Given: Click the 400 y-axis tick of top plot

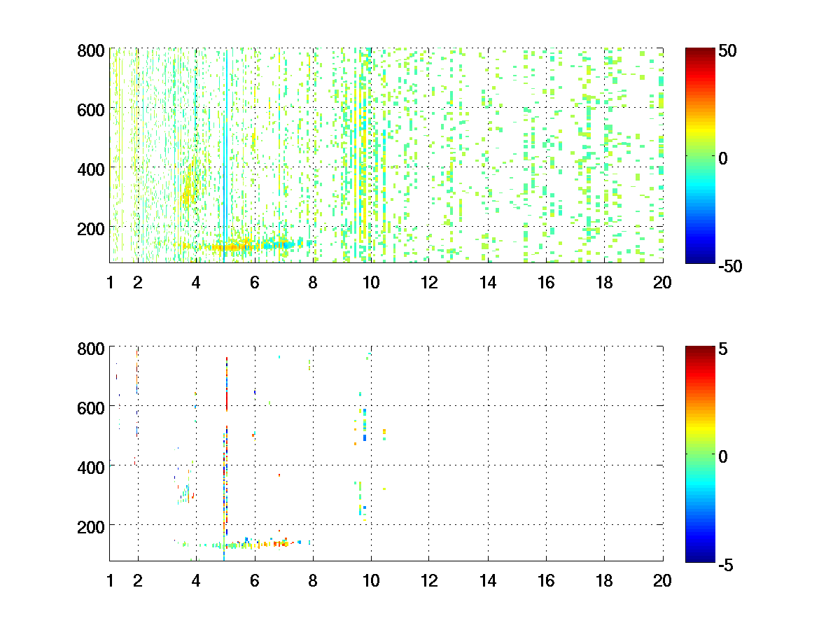Looking at the screenshot, I should (91, 169).
